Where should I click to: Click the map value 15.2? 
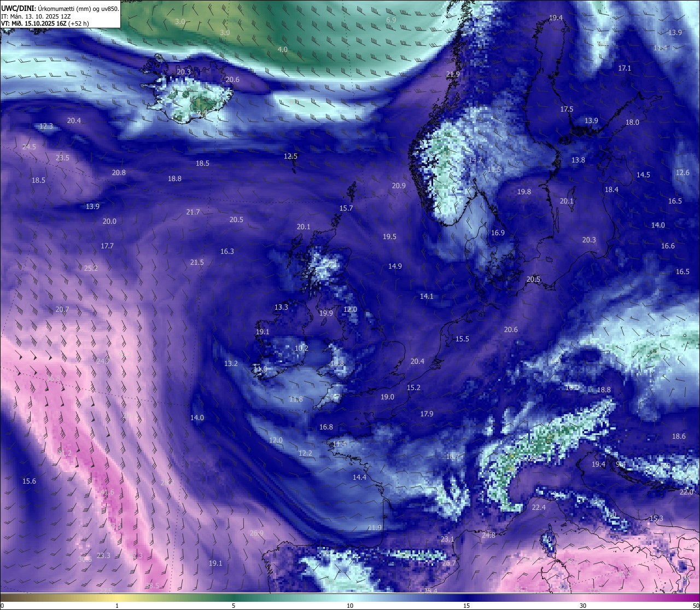coord(413,387)
